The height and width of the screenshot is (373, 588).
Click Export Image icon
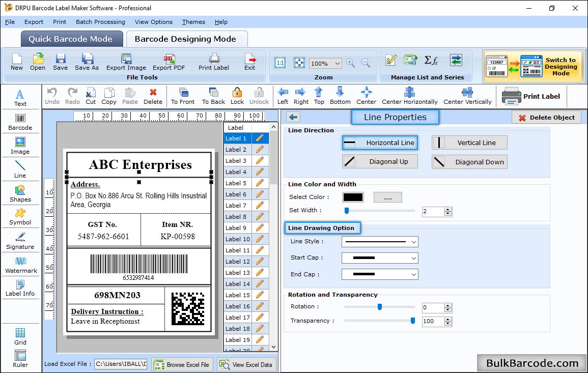126,62
